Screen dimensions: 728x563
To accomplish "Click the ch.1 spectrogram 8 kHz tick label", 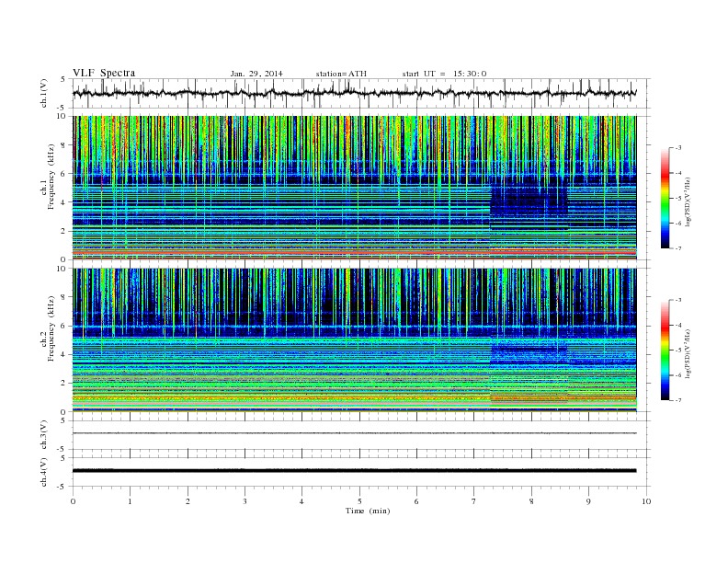I will (x=63, y=144).
